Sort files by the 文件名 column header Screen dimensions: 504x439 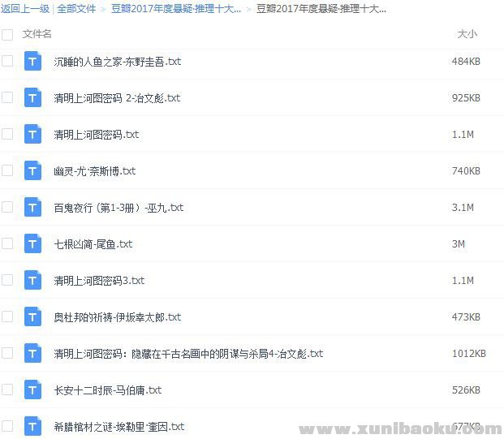[37, 34]
